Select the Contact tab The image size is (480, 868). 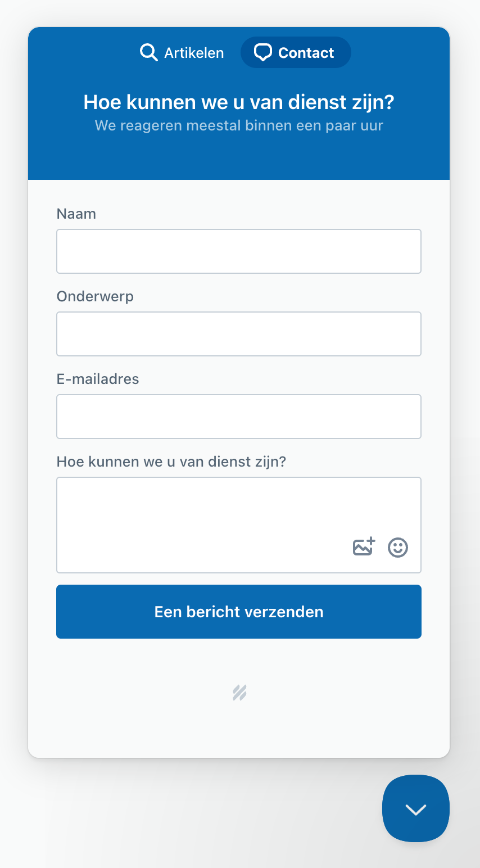(x=296, y=53)
